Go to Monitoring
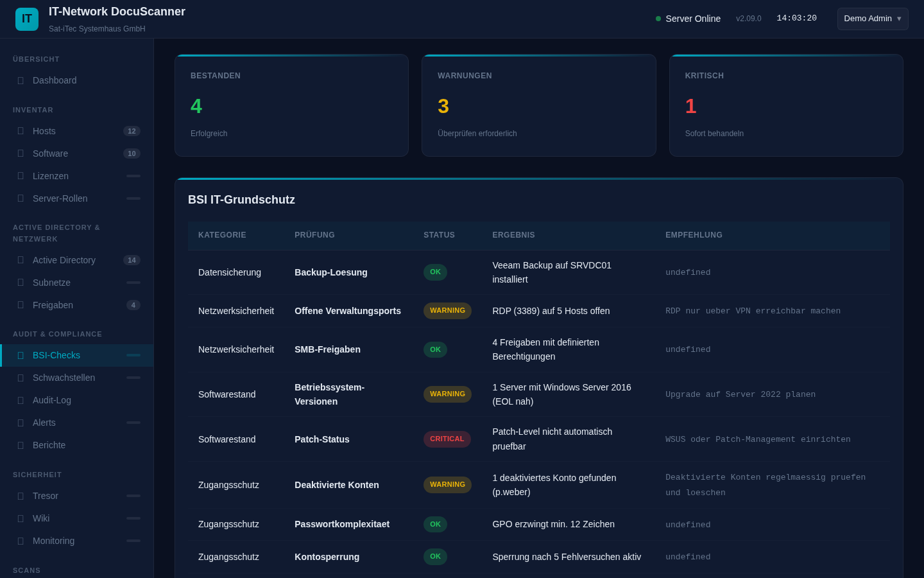Screen dimensions: 924x578 point(77,541)
